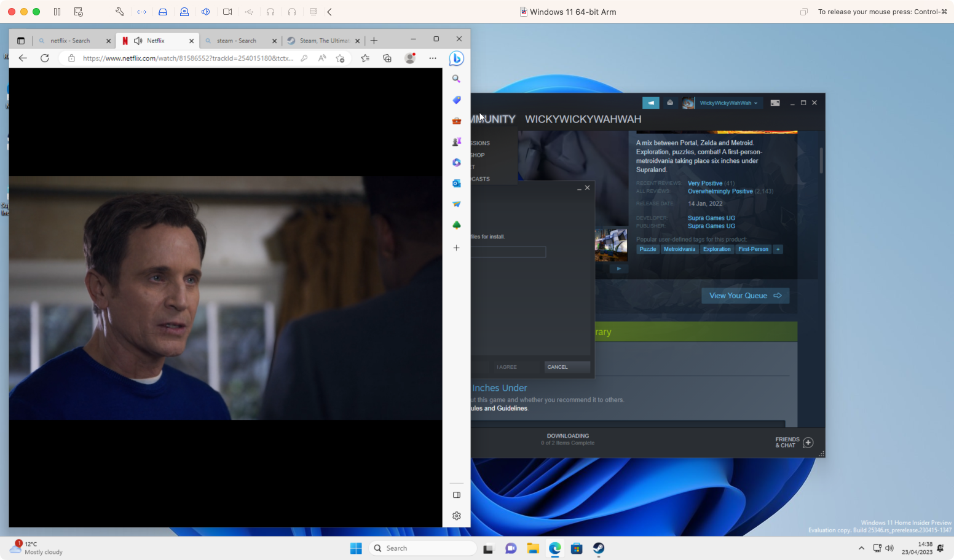
Task: Toggle VM sound speaker icon in toolbar
Action: click(206, 12)
